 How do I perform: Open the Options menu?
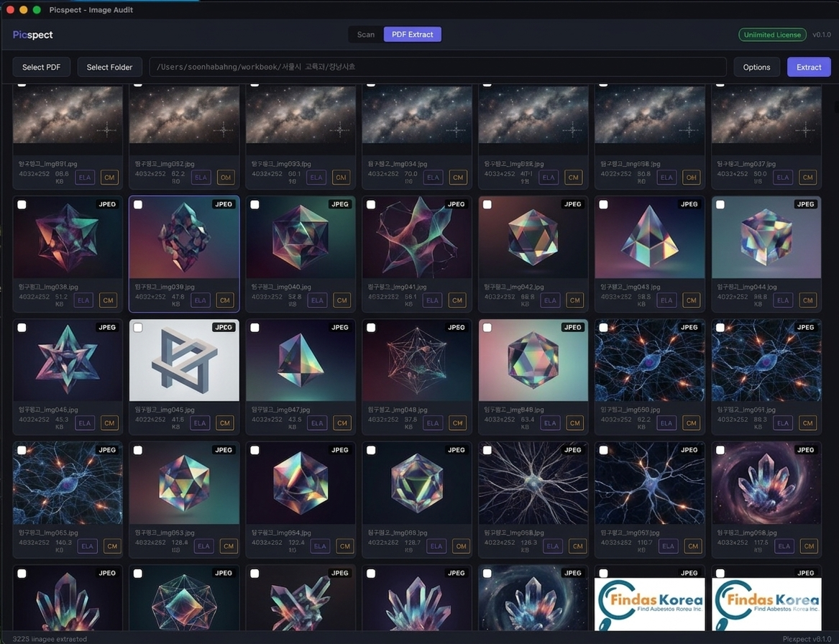tap(756, 67)
